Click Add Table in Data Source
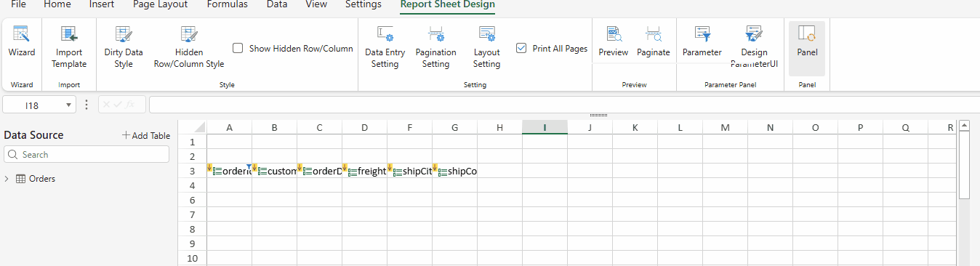 tap(146, 135)
